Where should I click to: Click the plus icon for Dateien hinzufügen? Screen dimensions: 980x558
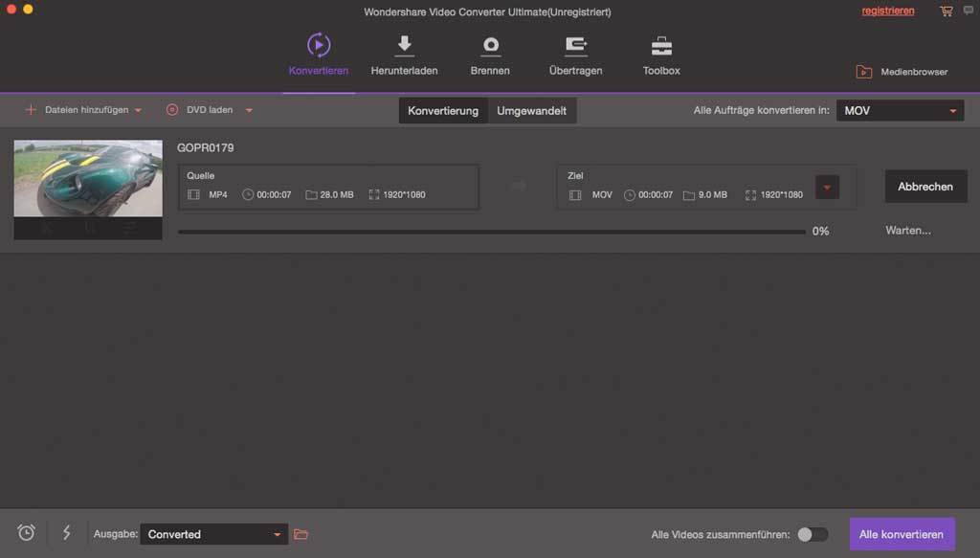(x=30, y=110)
